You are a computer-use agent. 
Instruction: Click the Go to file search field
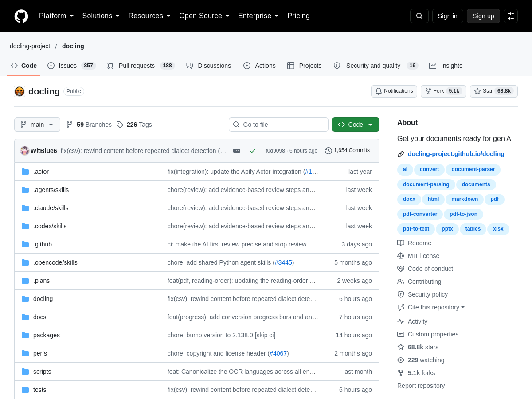point(278,125)
